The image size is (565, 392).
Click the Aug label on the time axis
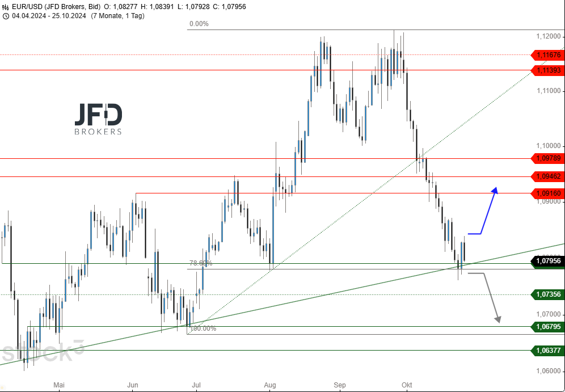[x=270, y=385]
